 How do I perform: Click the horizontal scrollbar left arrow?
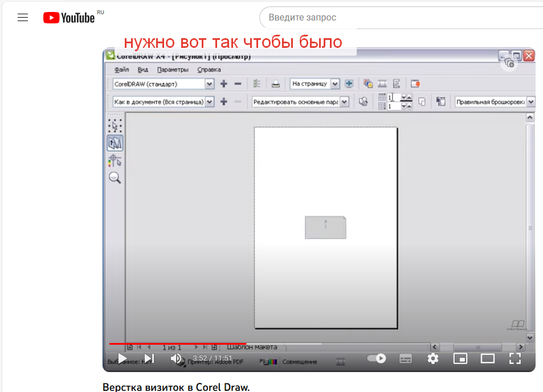coord(435,346)
